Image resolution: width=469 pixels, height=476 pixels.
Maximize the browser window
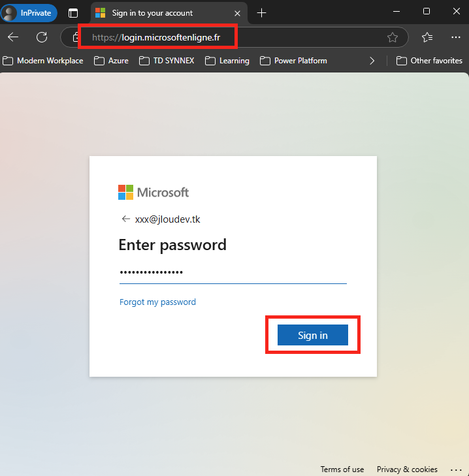point(427,12)
